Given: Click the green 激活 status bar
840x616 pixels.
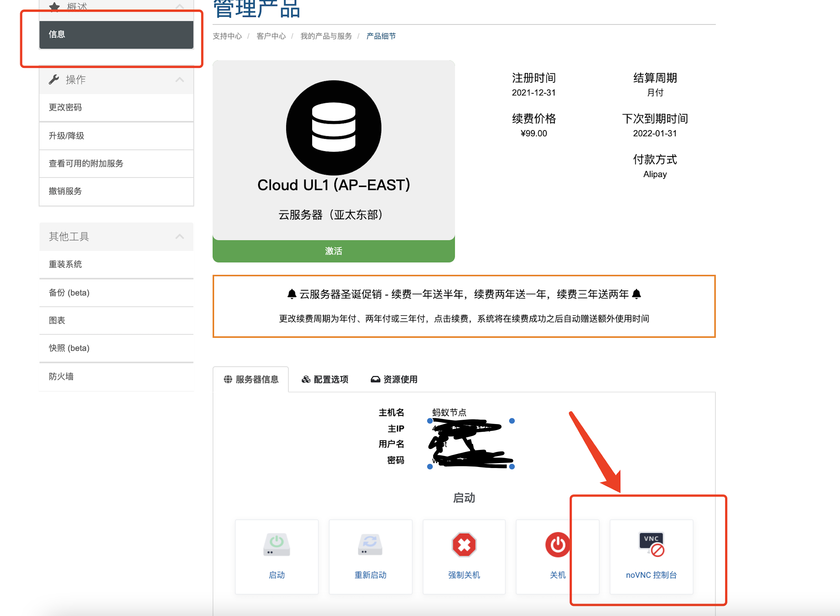Looking at the screenshot, I should (x=333, y=251).
